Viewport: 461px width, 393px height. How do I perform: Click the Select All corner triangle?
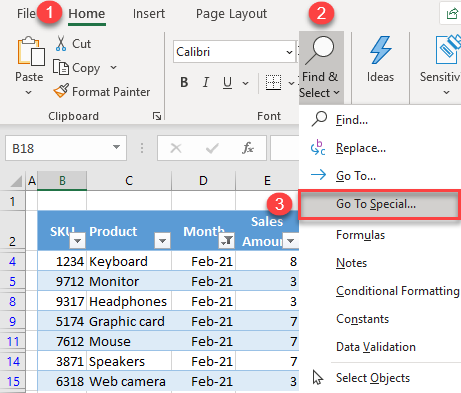tap(16, 181)
